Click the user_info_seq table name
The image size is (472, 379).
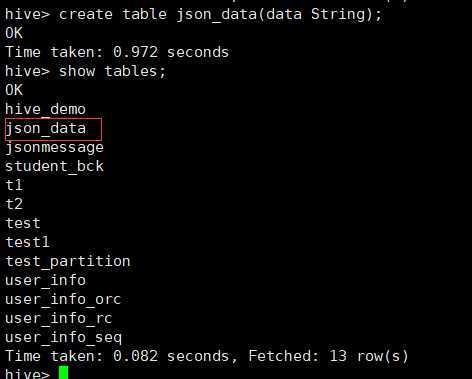click(63, 338)
